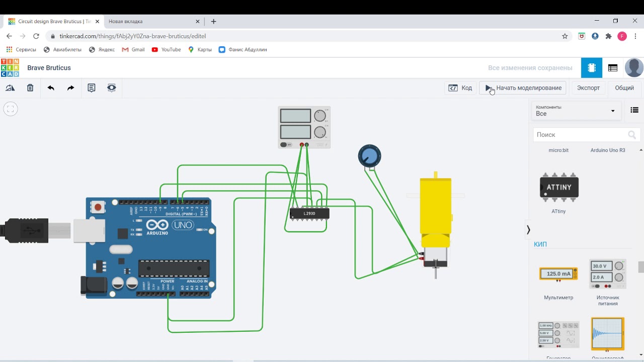Zoom to fit the circuit

[x=11, y=109]
